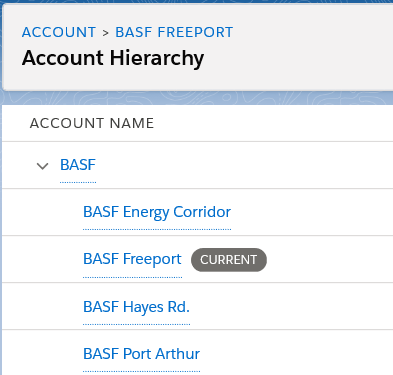
Task: Select empty header cell right of ACCOUNT NAME
Action: pyautogui.click(x=273, y=123)
